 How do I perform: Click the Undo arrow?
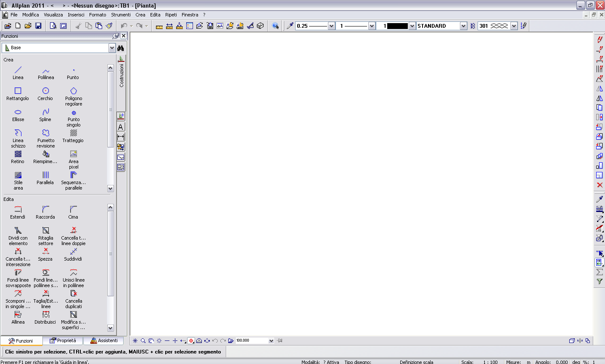pos(124,26)
